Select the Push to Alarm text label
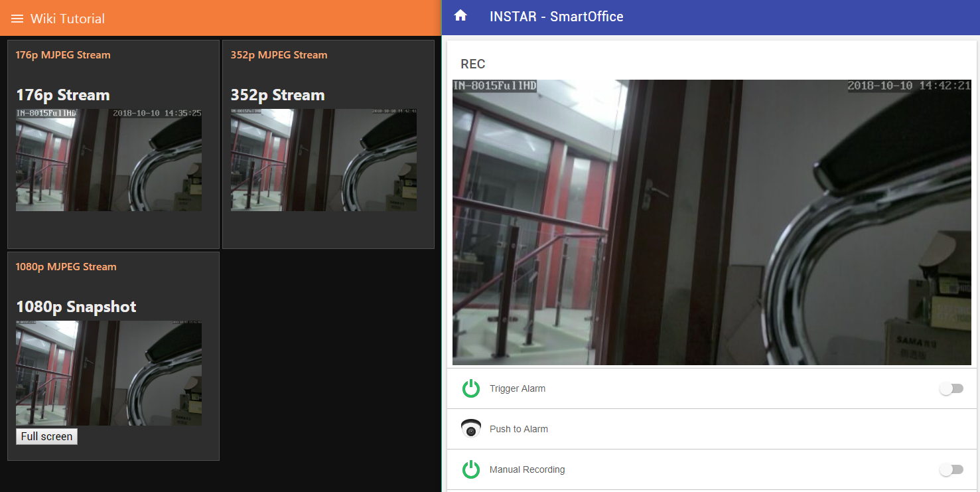 coord(519,429)
